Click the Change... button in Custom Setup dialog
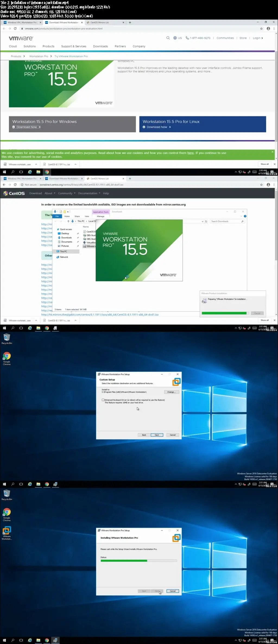The image size is (278, 644). coord(172,392)
